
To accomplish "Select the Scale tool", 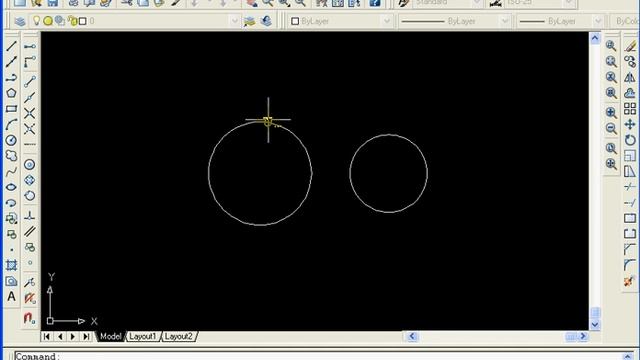I will point(630,156).
